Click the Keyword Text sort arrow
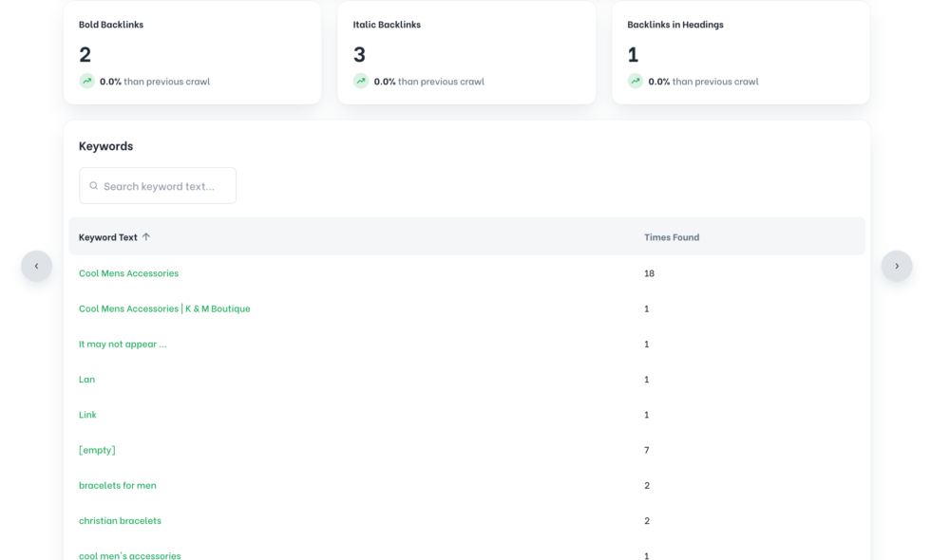This screenshot has height=560, width=931. click(x=146, y=236)
